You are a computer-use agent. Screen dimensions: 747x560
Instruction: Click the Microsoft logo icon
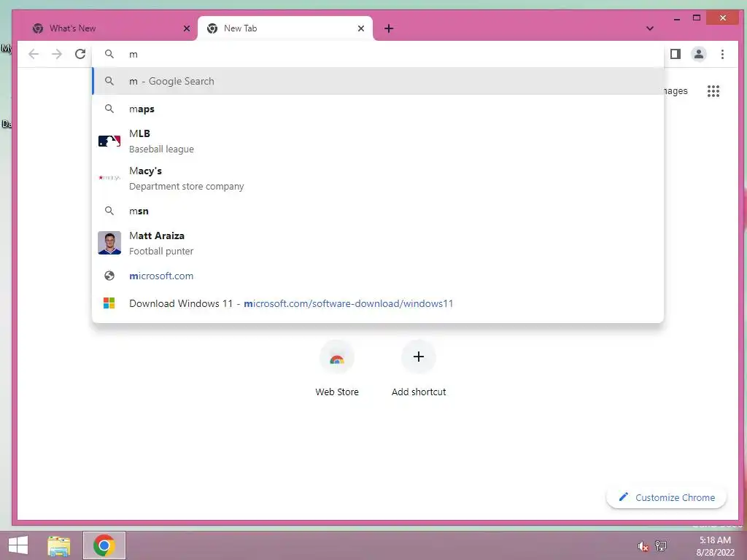coord(109,303)
